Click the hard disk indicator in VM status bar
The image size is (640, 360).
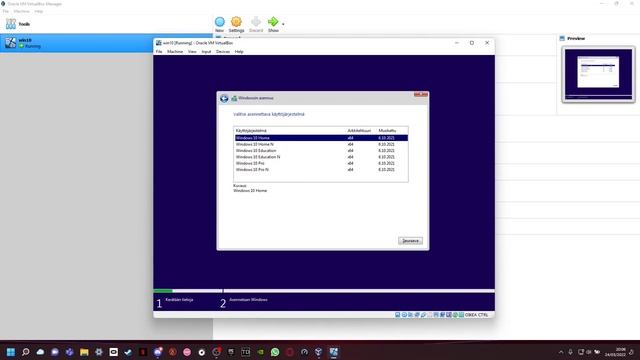click(398, 315)
